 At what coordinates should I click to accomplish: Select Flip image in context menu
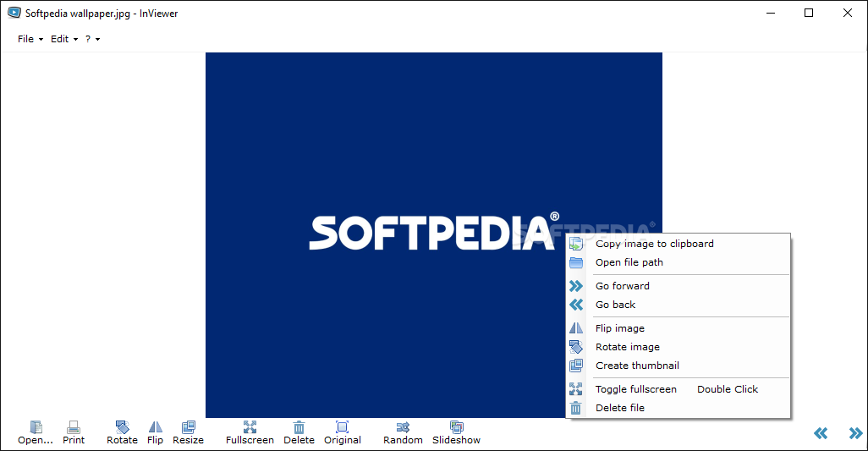point(679,328)
